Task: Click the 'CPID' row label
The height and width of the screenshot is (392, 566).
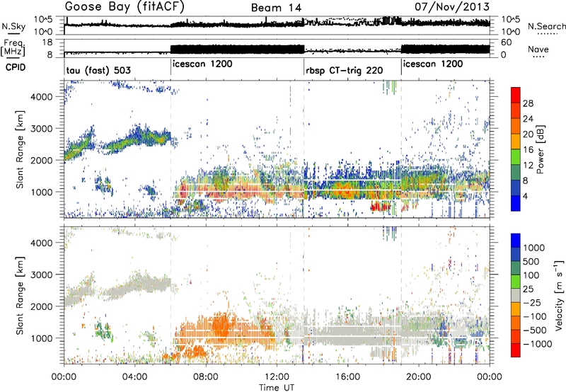Action: tap(16, 67)
